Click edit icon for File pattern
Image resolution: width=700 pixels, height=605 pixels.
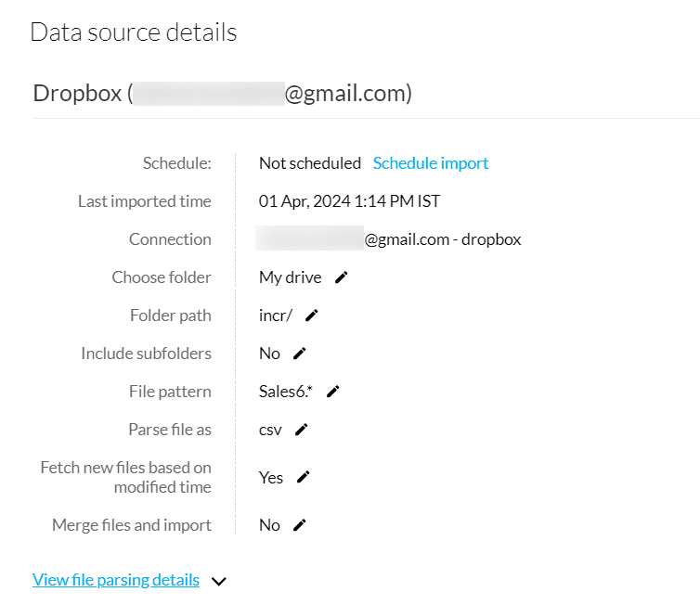pos(333,392)
